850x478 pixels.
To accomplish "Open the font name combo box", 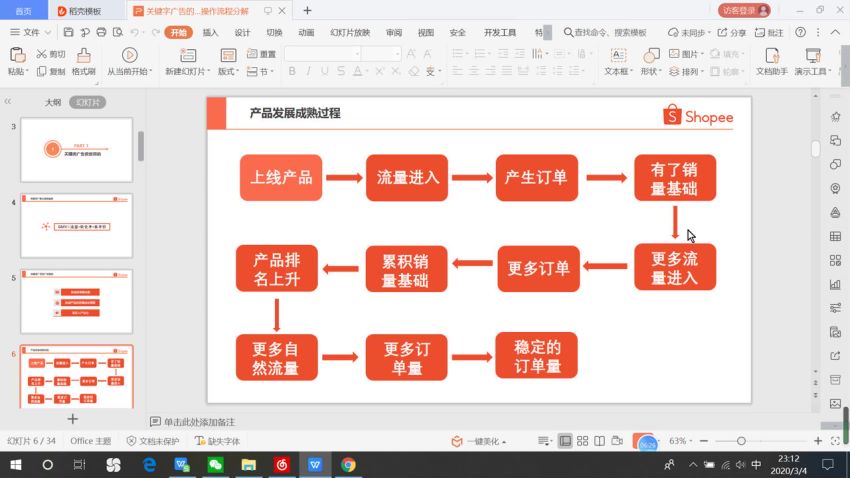I will tap(323, 54).
